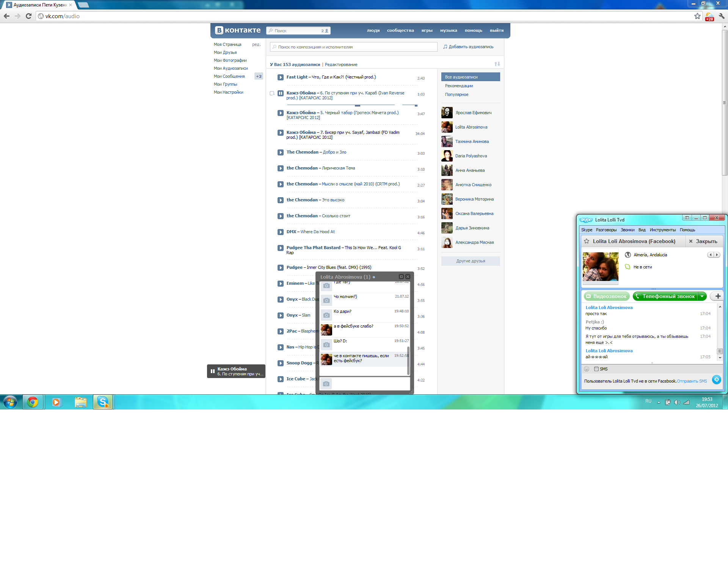Screen dimensions: 728x568
Task: Open Windows Explorer from taskbar
Action: 80,402
